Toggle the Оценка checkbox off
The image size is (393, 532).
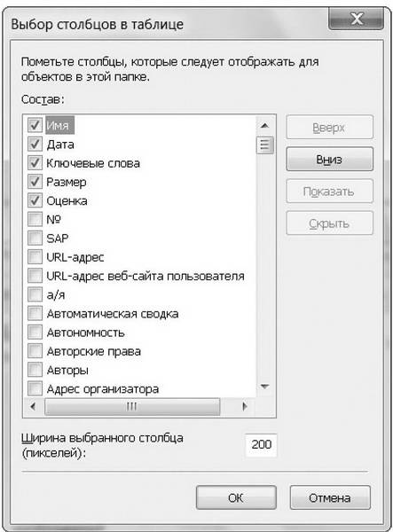[x=35, y=200]
